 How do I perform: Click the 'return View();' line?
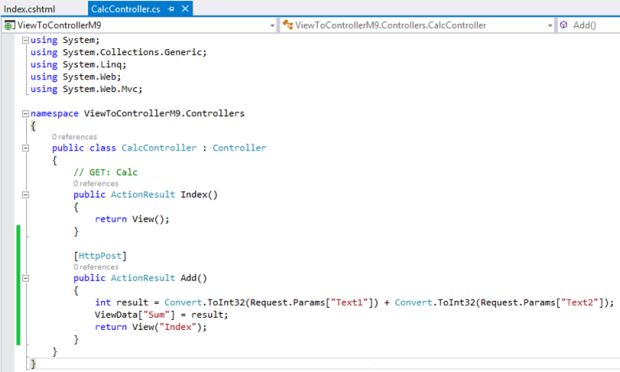132,219
